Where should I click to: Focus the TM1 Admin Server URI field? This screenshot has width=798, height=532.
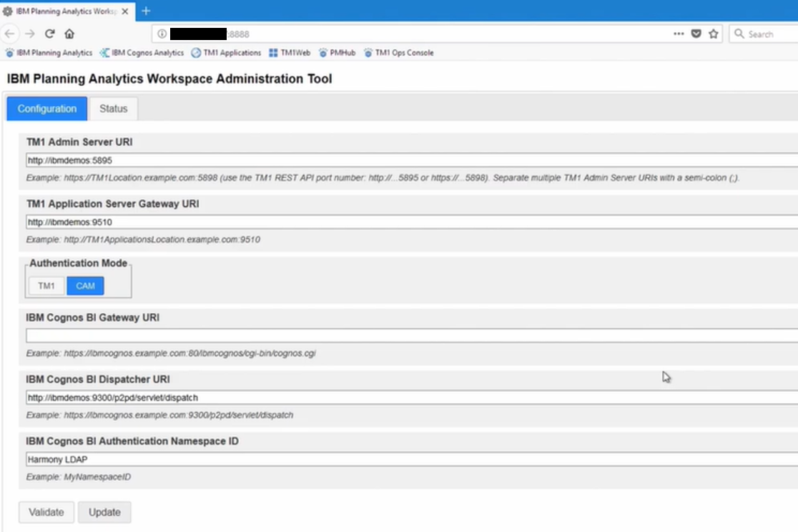point(412,160)
